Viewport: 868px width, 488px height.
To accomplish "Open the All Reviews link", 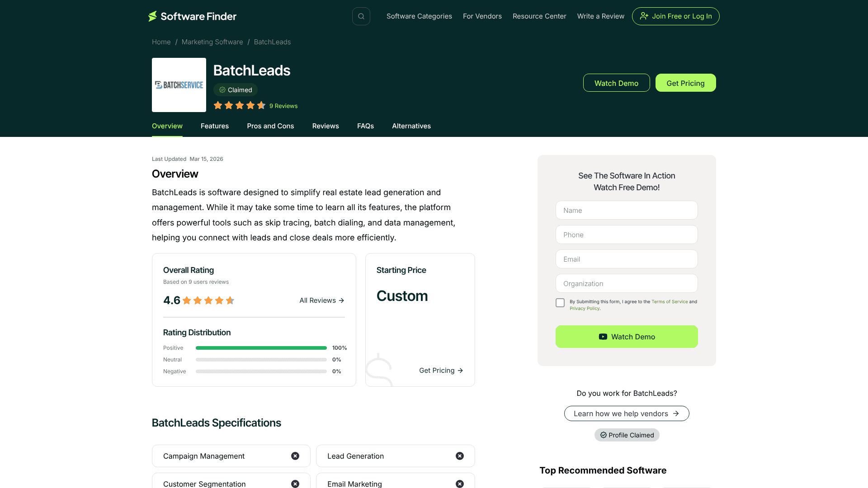I will [x=322, y=300].
